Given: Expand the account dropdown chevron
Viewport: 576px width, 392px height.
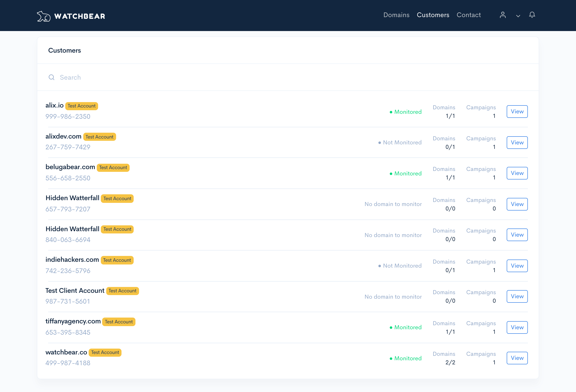Looking at the screenshot, I should [x=518, y=16].
